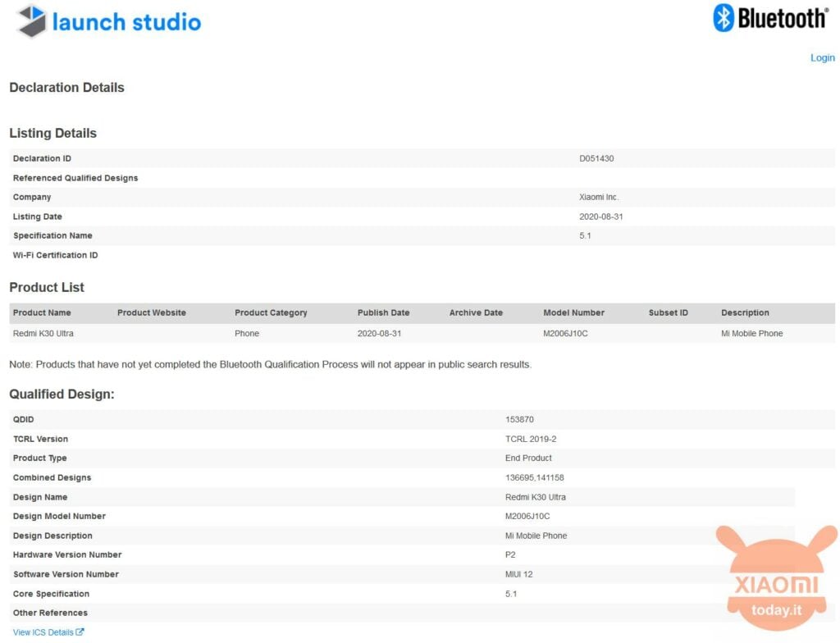The image size is (840, 643).
Task: Click the Archive Date column header
Action: (x=476, y=313)
